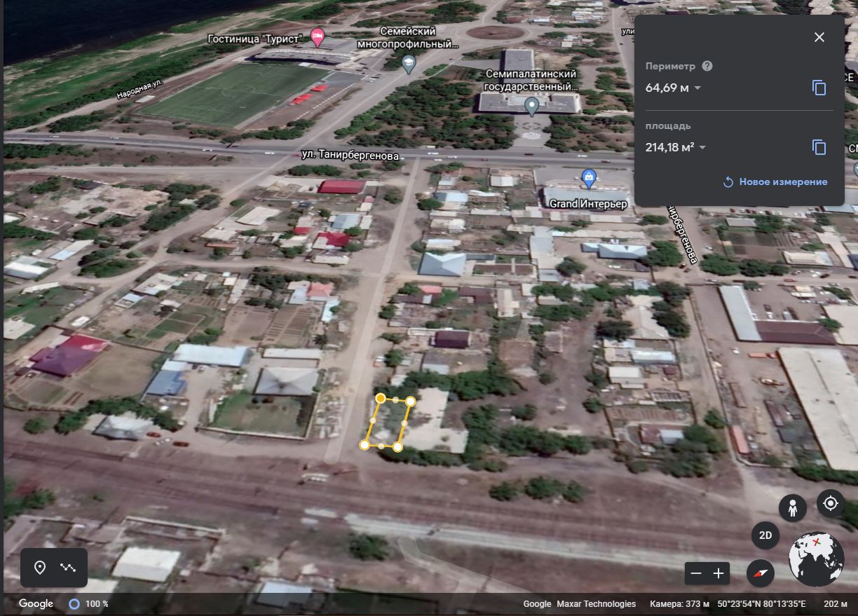Select the Семейский многопрофильный school pin
Viewport: 858px width, 616px height.
(x=408, y=65)
